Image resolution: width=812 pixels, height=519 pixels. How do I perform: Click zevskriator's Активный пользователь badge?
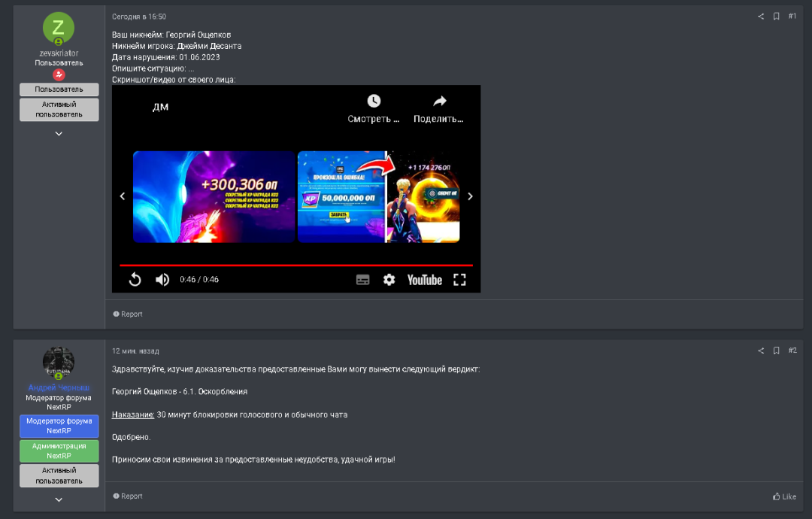[59, 109]
